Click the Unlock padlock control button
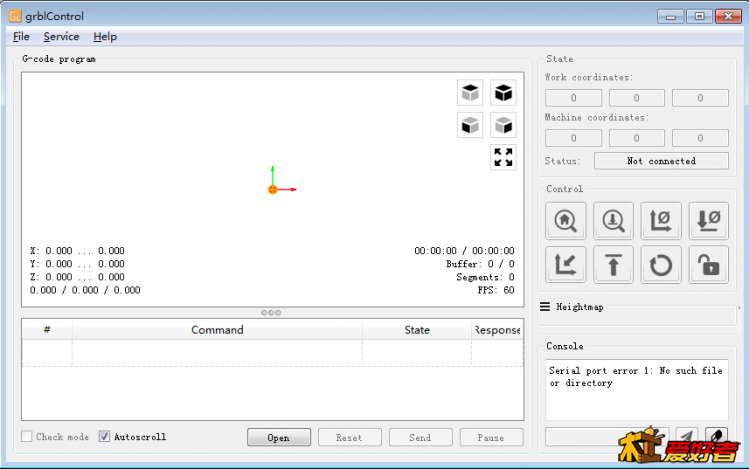Screen dimensions: 749x469 [x=709, y=265]
